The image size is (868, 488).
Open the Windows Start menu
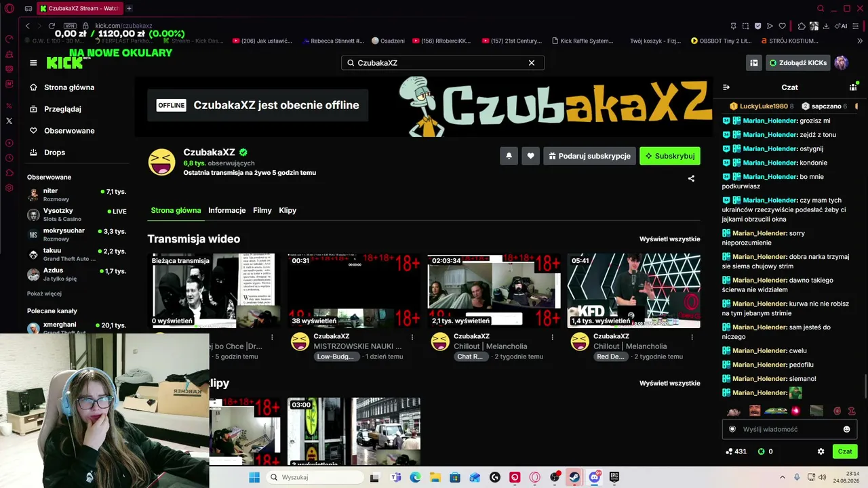pos(254,477)
